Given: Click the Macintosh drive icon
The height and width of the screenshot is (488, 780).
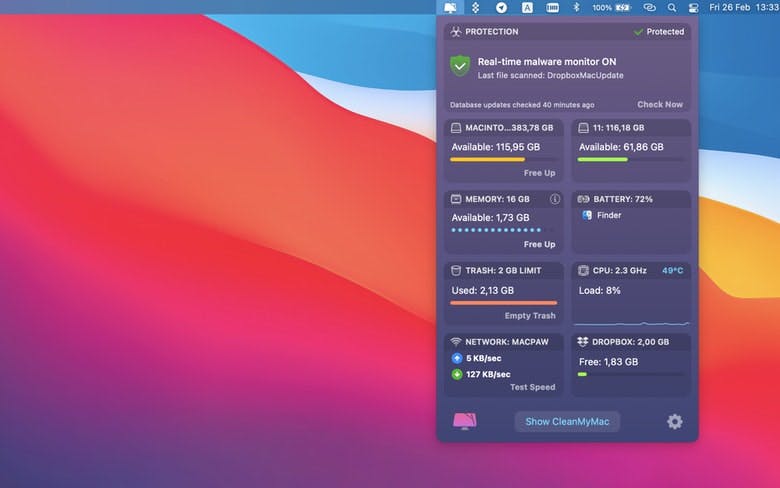Looking at the screenshot, I should [456, 128].
